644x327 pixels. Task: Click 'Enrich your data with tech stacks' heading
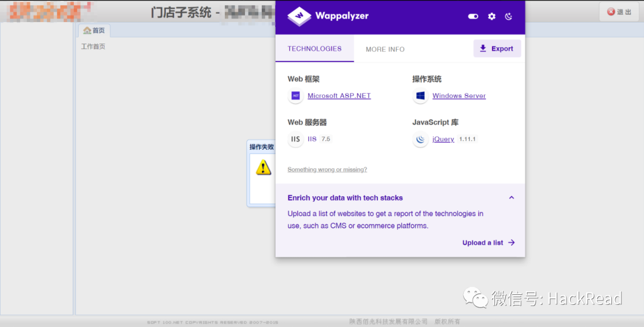coord(345,198)
